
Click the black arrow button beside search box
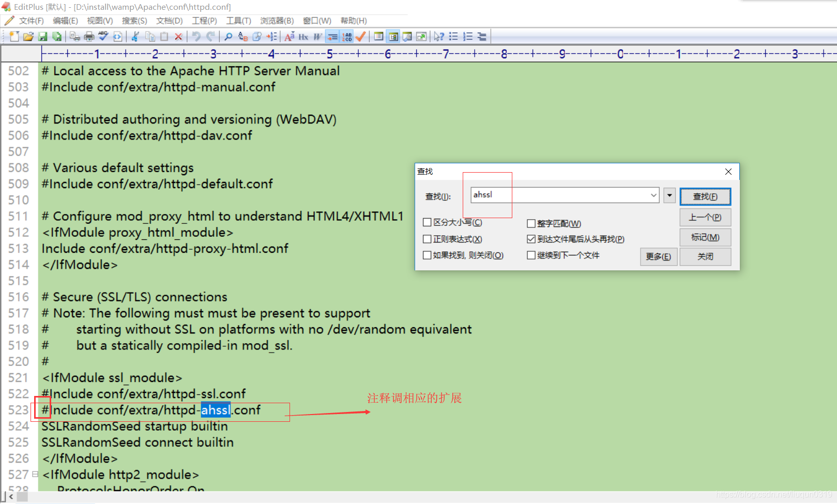pos(669,195)
